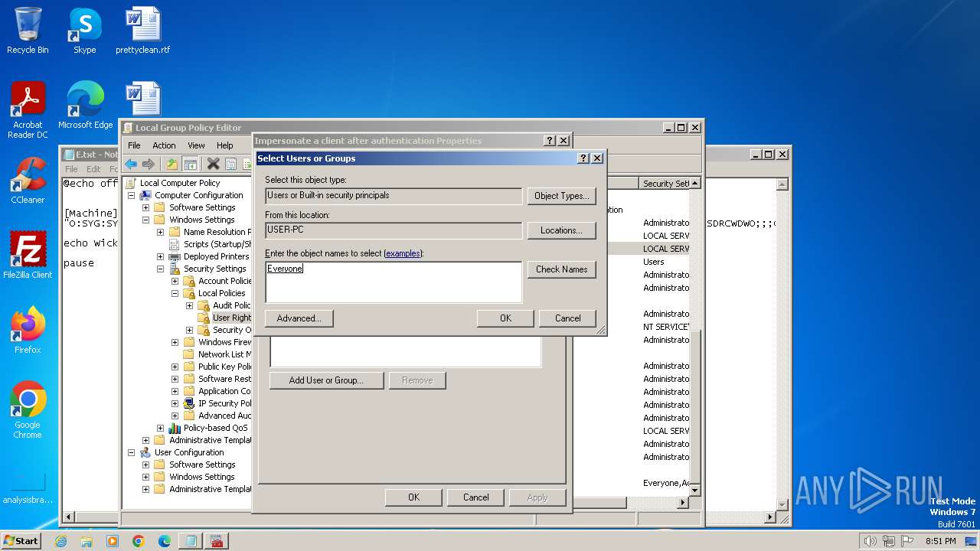Screen dimensions: 980x551
Task: Expand Deployed Printers node
Action: [x=160, y=256]
